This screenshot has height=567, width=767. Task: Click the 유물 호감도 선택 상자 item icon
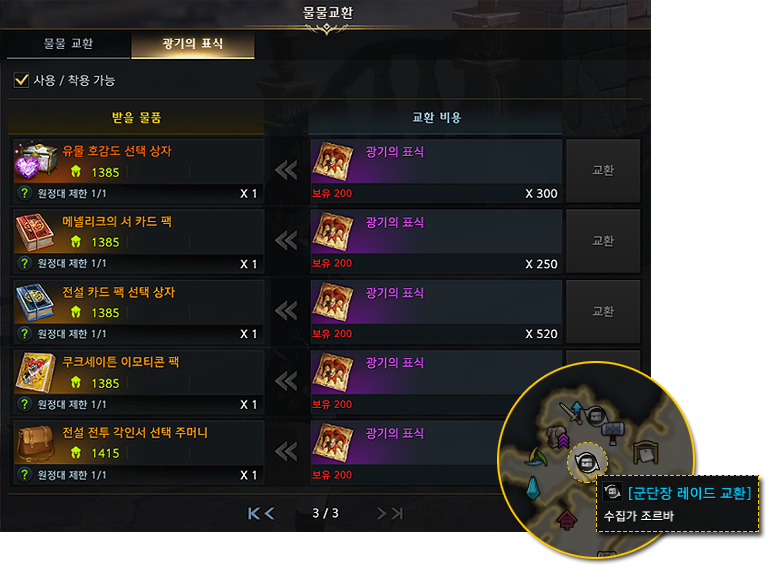[35, 160]
